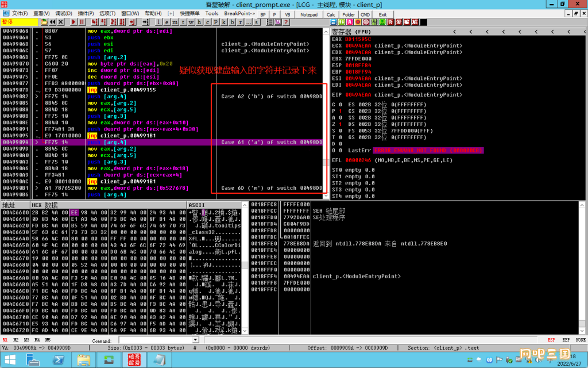This screenshot has height=368, width=588.
Task: Click the Close program X icon
Action: point(60,22)
